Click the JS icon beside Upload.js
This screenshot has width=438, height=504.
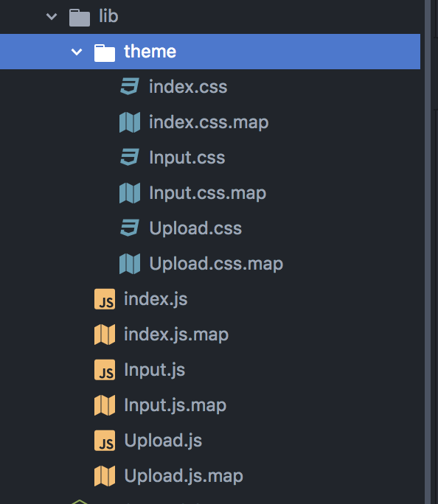click(105, 441)
